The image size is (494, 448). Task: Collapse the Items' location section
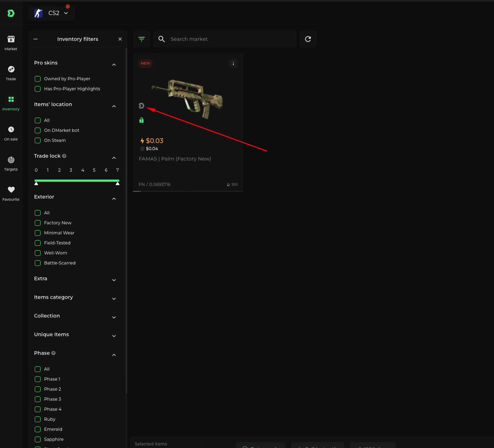114,106
